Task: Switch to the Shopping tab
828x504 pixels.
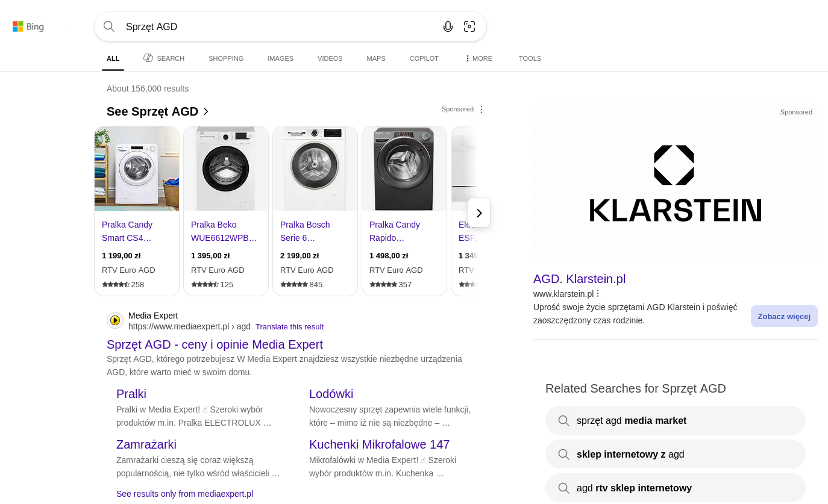Action: tap(226, 58)
